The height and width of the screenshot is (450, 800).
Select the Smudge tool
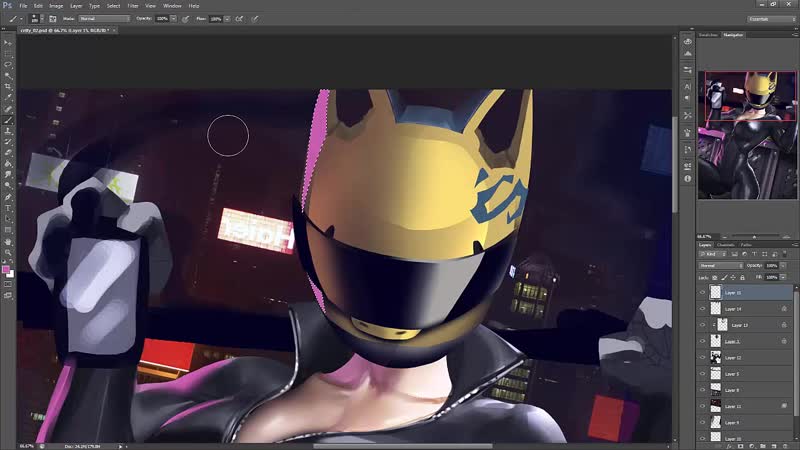pyautogui.click(x=8, y=175)
